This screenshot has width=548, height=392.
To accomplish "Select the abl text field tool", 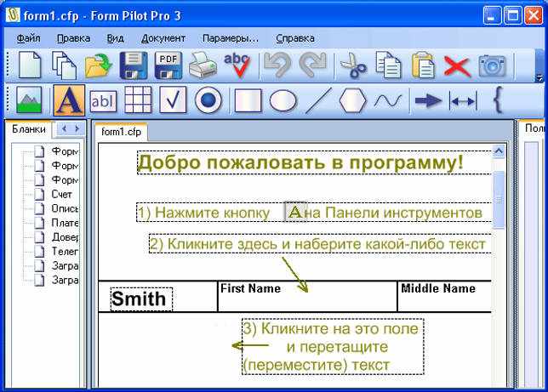I will 103,101.
